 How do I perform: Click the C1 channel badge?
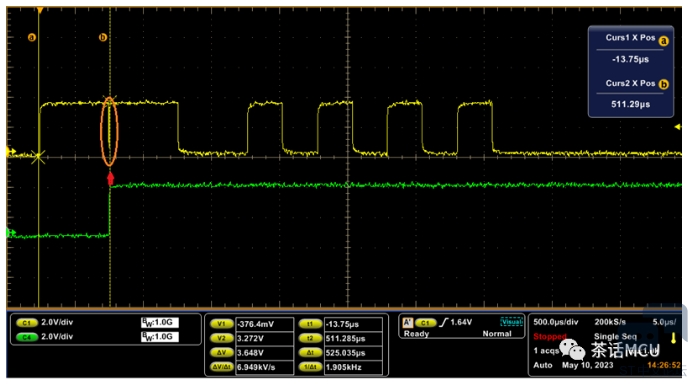(27, 323)
